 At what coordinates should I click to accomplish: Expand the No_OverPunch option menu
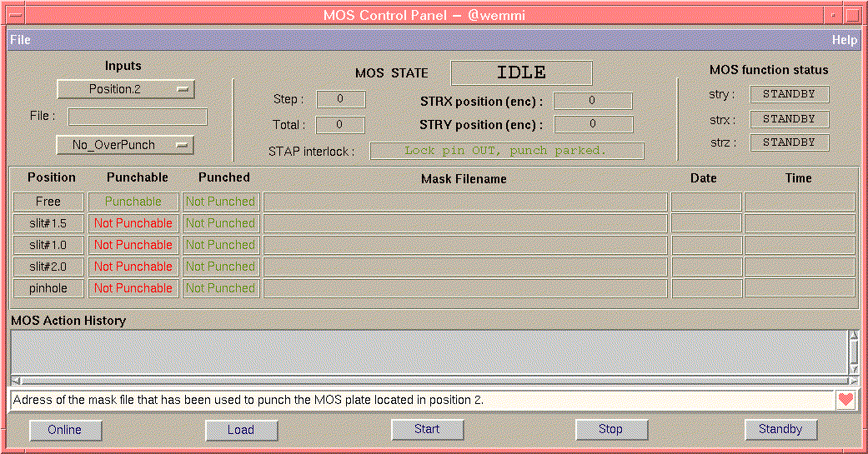click(125, 145)
